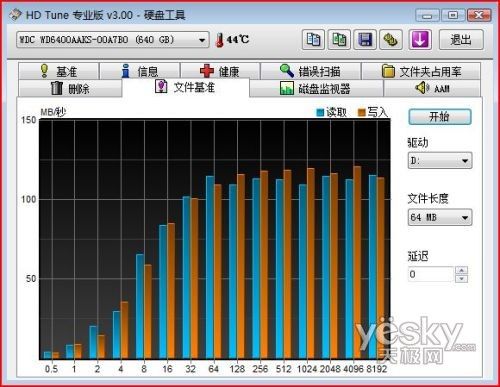This screenshot has height=387, width=500.
Task: Open the 删除 erase tab
Action: 70,88
